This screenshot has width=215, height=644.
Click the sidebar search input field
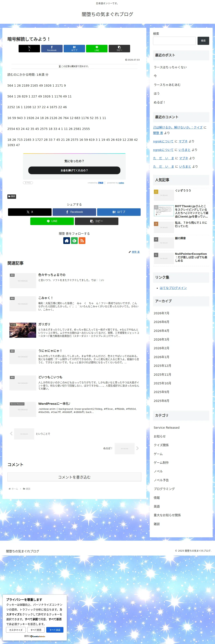click(x=174, y=41)
